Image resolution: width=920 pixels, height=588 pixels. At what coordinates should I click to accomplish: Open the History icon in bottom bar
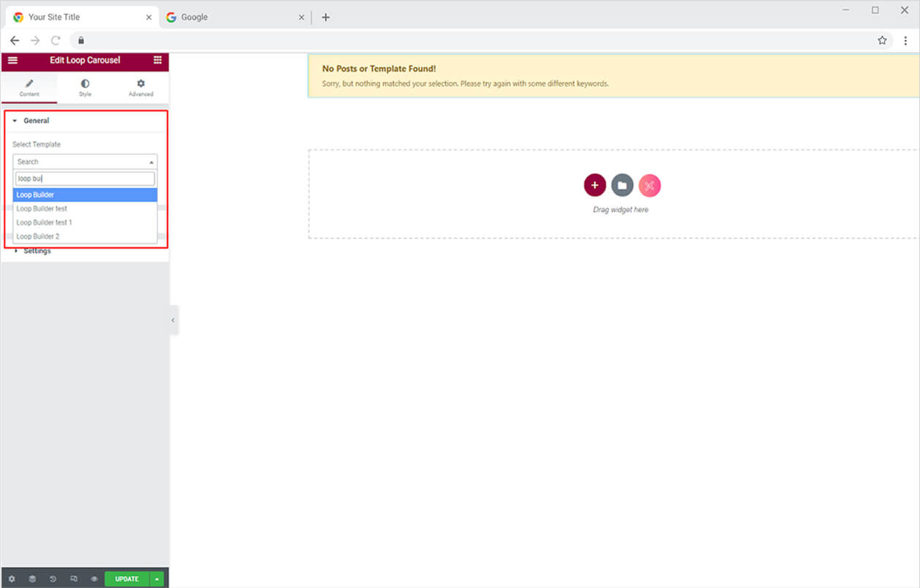pyautogui.click(x=53, y=578)
